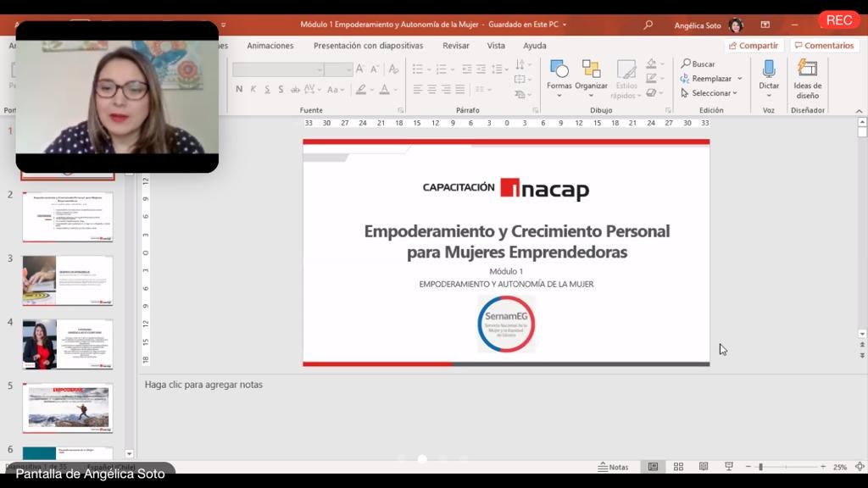Switch to the Revisar tab
The height and width of the screenshot is (488, 868).
(x=455, y=46)
